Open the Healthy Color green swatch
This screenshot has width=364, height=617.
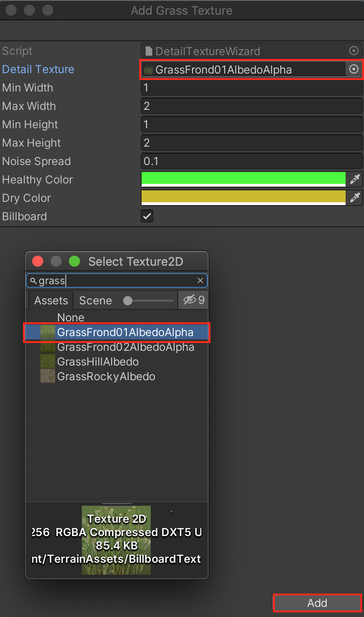click(243, 179)
